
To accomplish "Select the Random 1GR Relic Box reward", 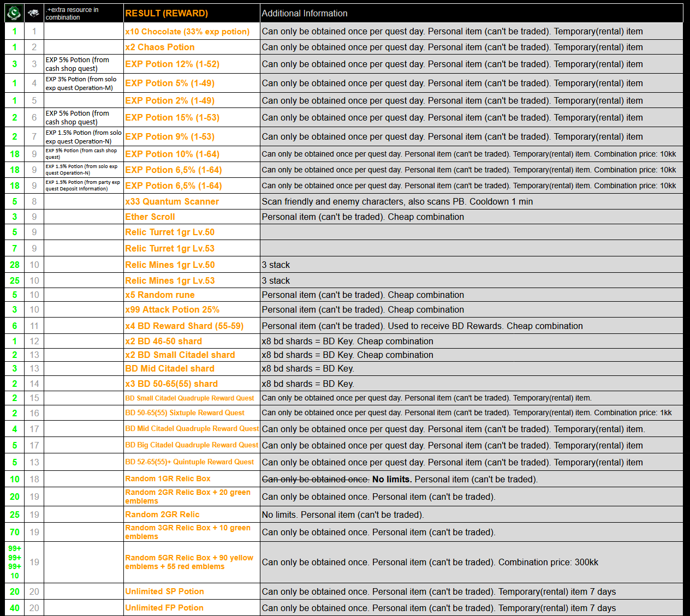I will click(168, 479).
